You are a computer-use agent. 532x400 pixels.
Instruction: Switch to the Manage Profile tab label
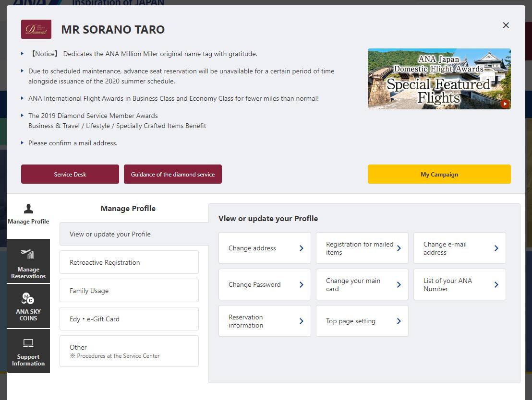coord(28,222)
